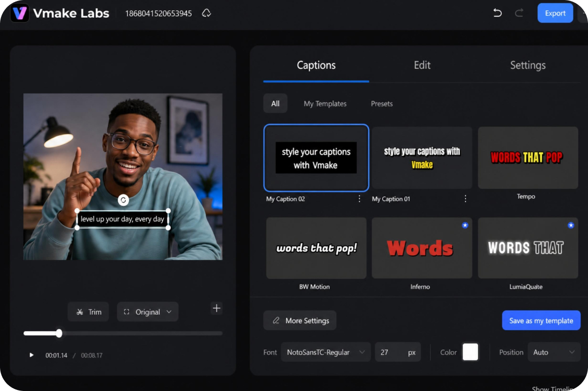588x391 pixels.
Task: Click the More Settings button
Action: [300, 321]
